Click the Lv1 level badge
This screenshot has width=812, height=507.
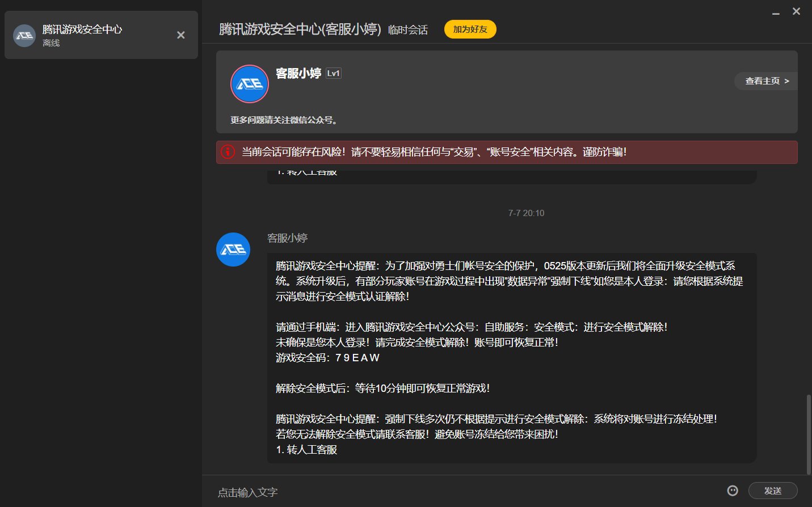point(334,73)
